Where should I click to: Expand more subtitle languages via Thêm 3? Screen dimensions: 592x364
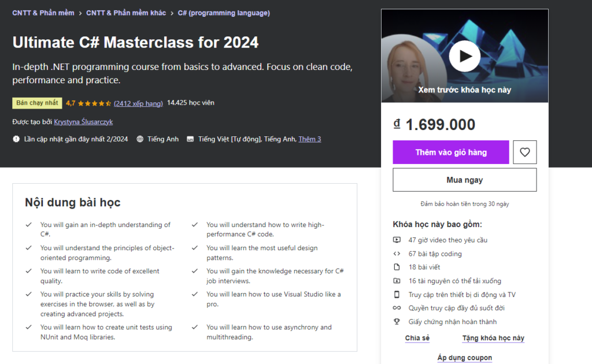[x=309, y=139]
